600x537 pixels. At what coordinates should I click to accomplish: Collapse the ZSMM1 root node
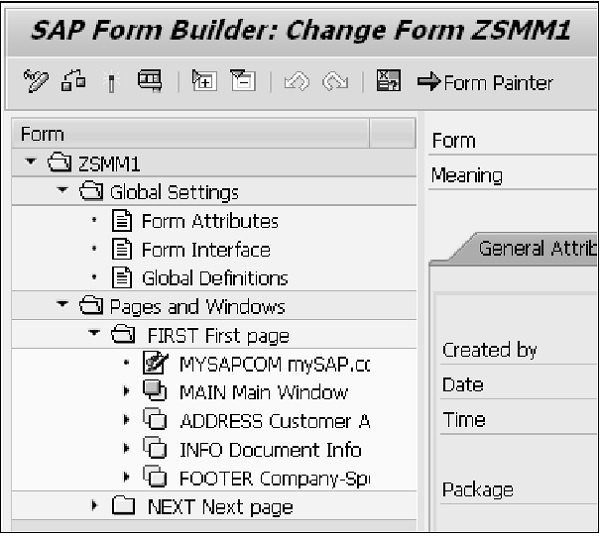pyautogui.click(x=32, y=162)
